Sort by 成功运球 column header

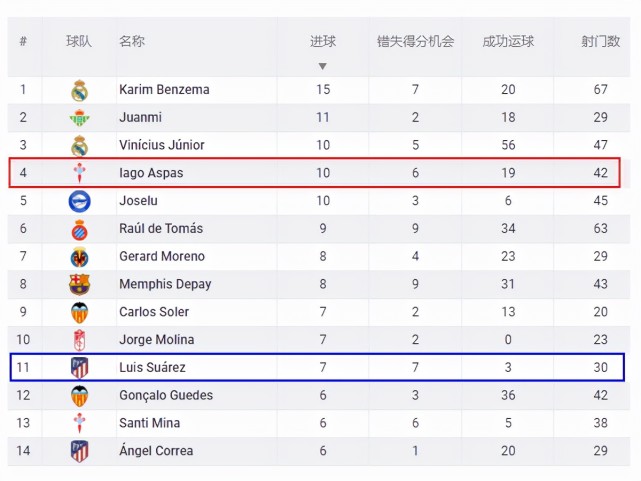[508, 42]
